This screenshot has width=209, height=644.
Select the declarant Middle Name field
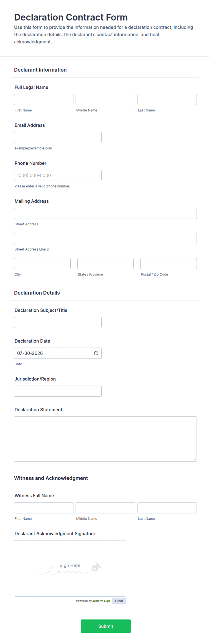pos(105,99)
